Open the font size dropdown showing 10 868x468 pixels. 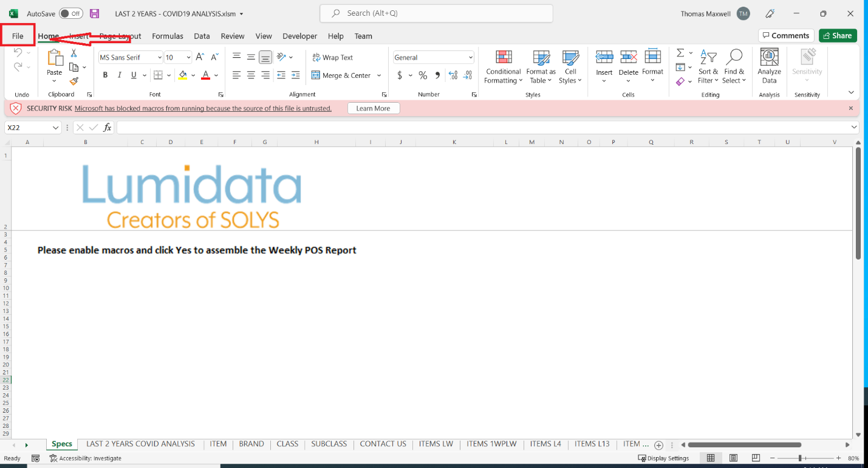click(x=189, y=58)
